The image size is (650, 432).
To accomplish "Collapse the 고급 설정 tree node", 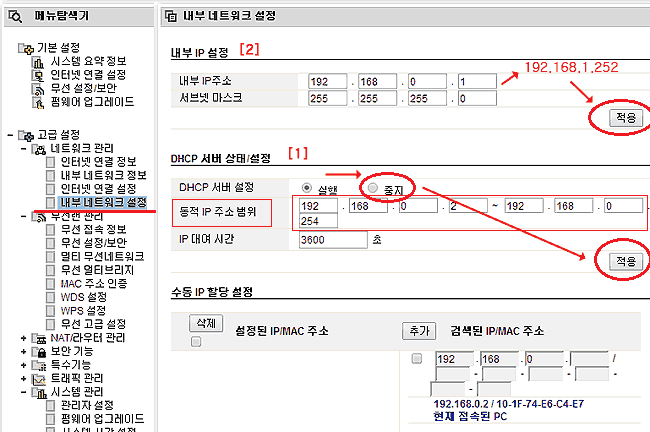I will [10, 135].
